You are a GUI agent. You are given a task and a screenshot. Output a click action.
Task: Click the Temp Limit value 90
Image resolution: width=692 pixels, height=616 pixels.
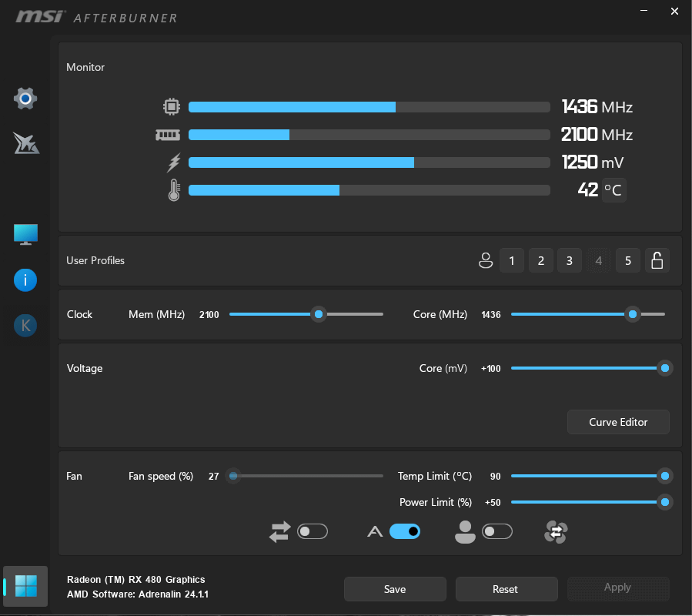495,477
